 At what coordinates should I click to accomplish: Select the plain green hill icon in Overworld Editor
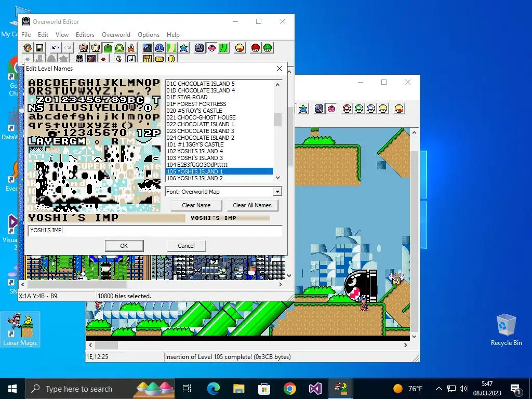tap(108, 48)
